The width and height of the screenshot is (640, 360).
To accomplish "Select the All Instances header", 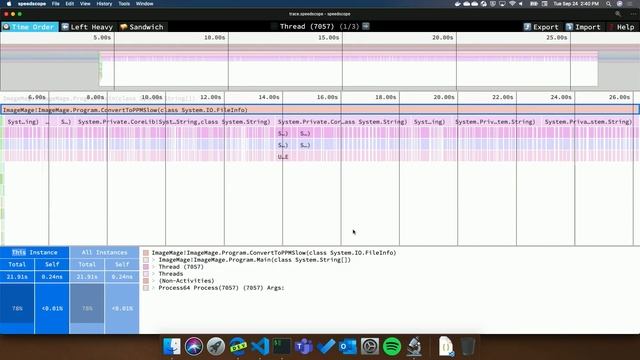I will click(104, 252).
